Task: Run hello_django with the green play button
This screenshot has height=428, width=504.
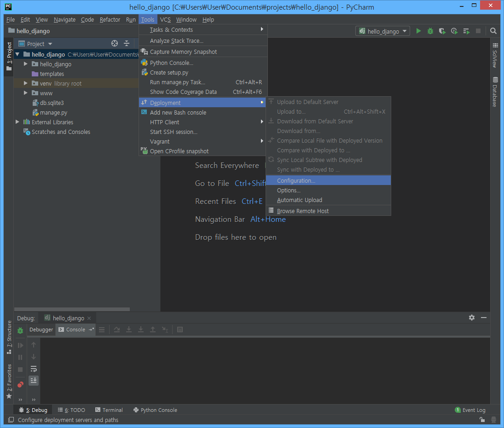Action: (x=418, y=31)
